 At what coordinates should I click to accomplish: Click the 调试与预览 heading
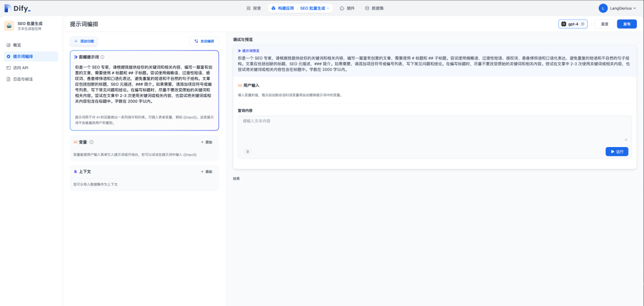click(243, 39)
